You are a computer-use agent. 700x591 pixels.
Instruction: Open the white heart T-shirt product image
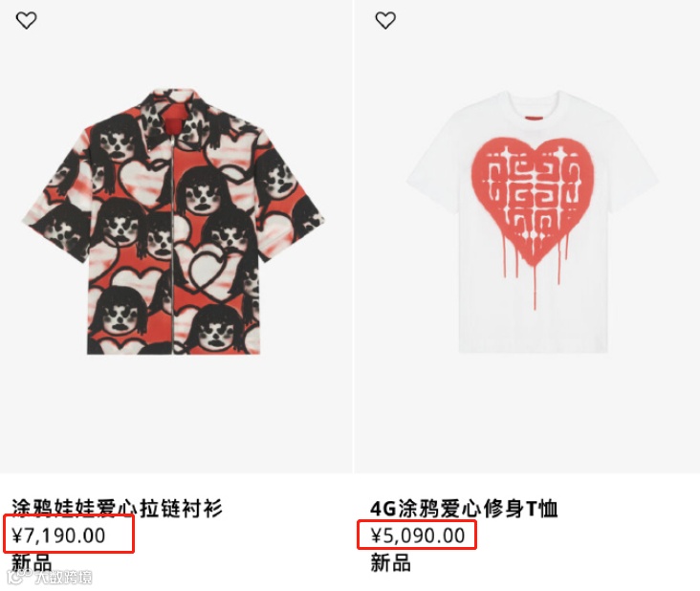[x=532, y=222]
